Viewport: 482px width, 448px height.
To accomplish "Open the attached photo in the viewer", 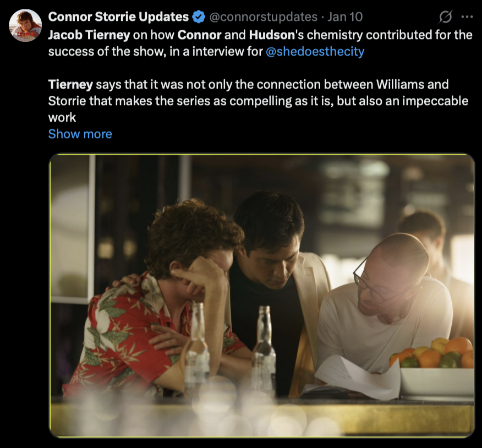I will point(261,296).
